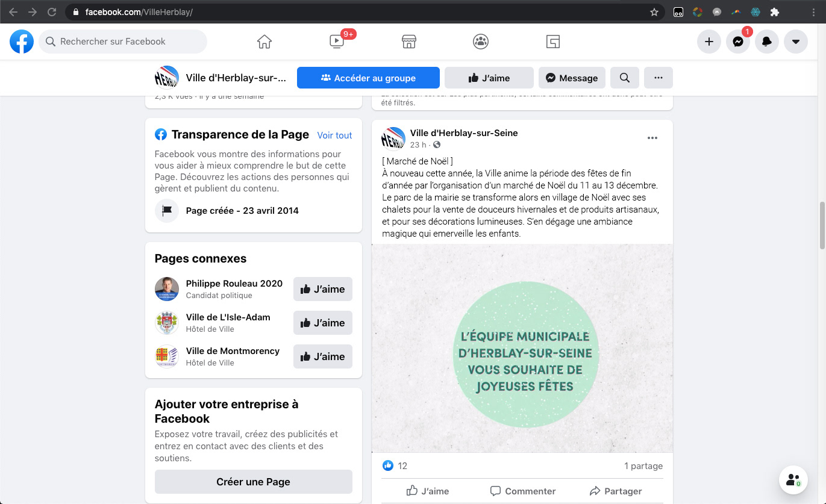This screenshot has height=504, width=826.
Task: Open the new message floating button
Action: point(793,480)
